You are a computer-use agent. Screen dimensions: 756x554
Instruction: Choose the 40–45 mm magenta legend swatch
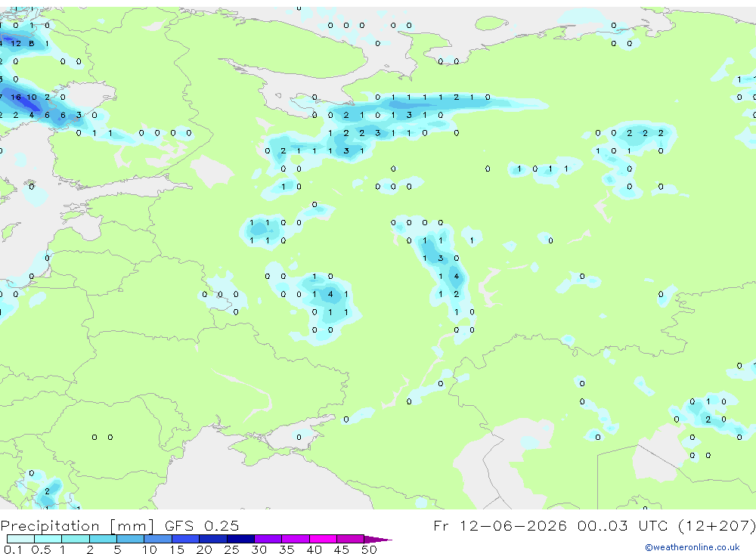[x=323, y=539]
